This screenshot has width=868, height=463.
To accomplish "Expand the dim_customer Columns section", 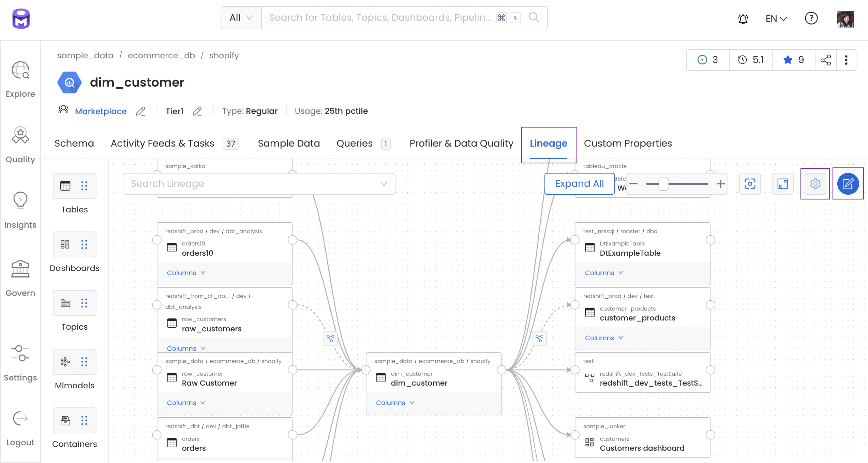I will tap(395, 402).
